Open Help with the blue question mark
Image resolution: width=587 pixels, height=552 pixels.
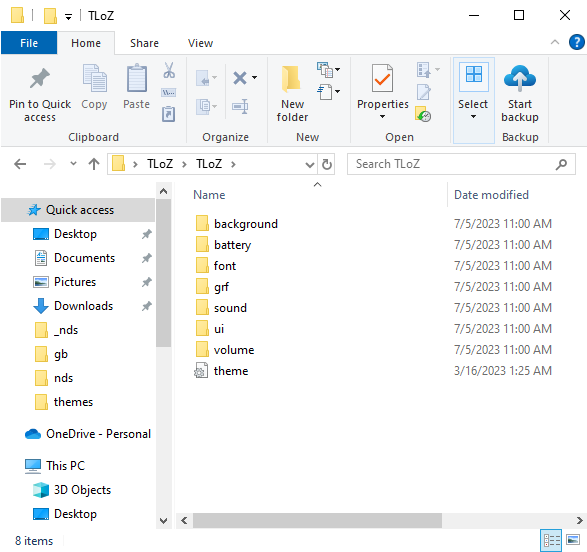click(x=576, y=42)
